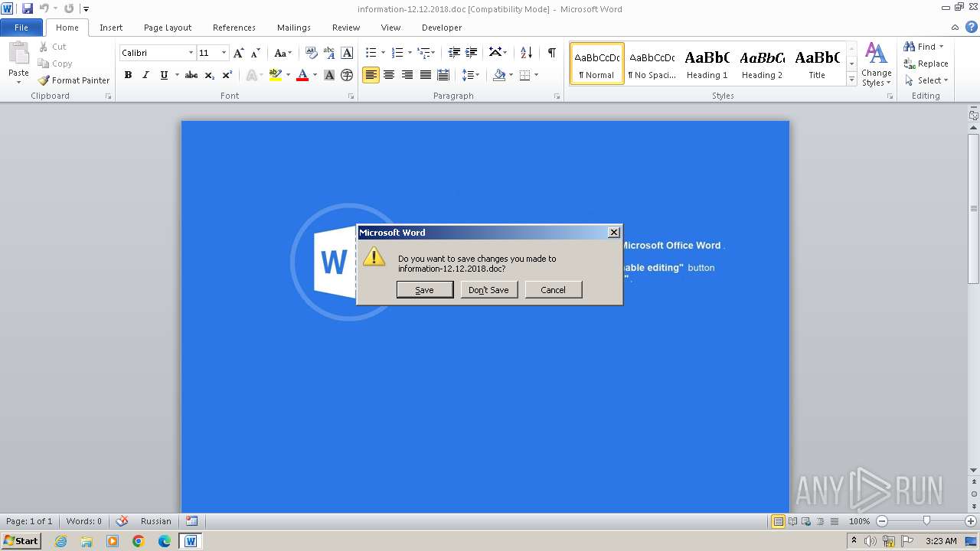Image resolution: width=980 pixels, height=551 pixels.
Task: Click the Replace button
Action: click(x=926, y=64)
